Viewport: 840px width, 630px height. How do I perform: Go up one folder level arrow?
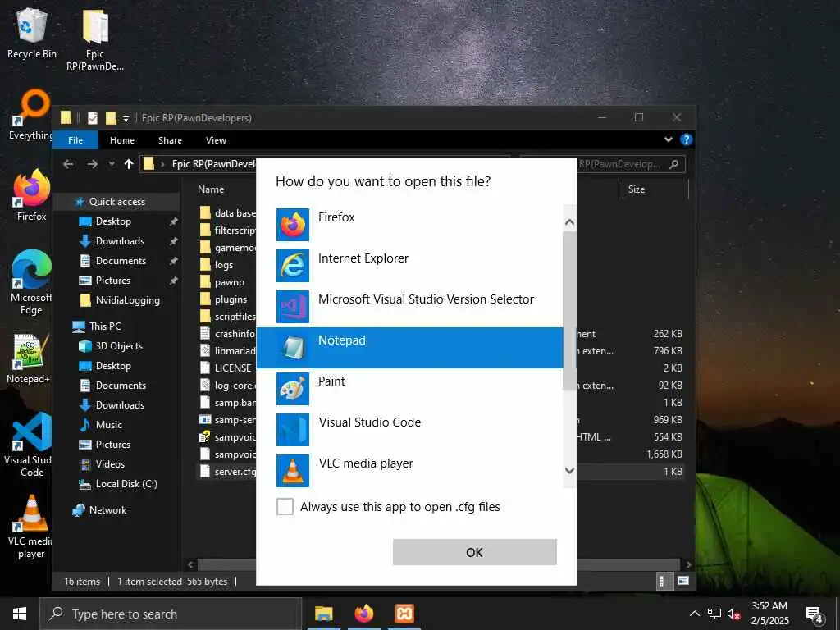[x=129, y=164]
